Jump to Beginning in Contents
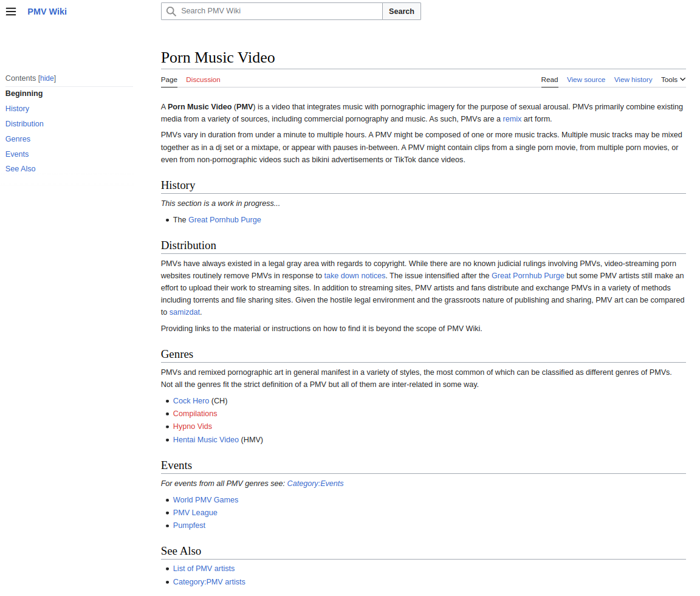Image resolution: width=700 pixels, height=596 pixels. 24,94
